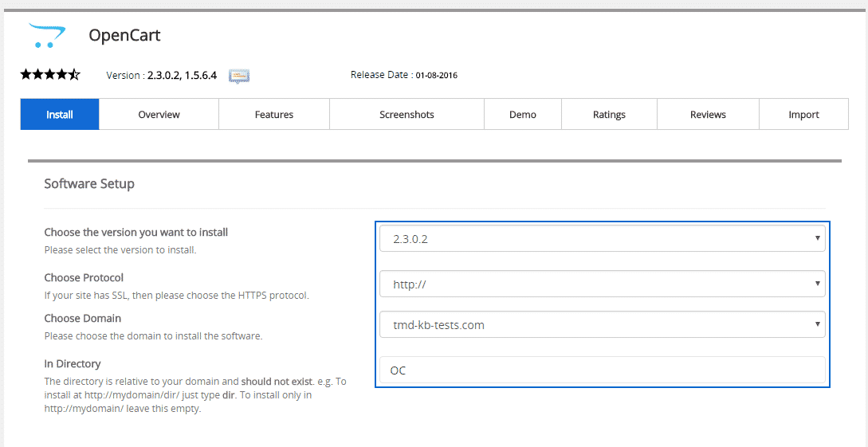This screenshot has width=868, height=447.
Task: Open the version dropdown showing 2.3.0.2
Action: point(603,238)
